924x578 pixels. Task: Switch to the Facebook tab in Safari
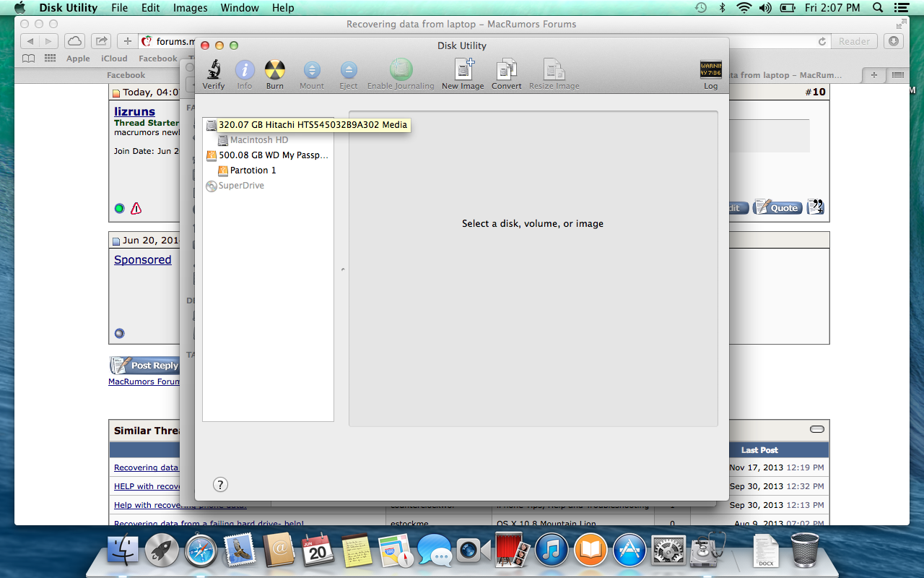[x=126, y=75]
